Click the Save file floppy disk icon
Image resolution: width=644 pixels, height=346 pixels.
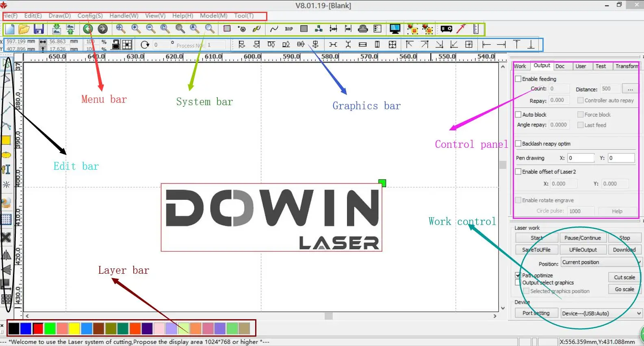point(39,29)
